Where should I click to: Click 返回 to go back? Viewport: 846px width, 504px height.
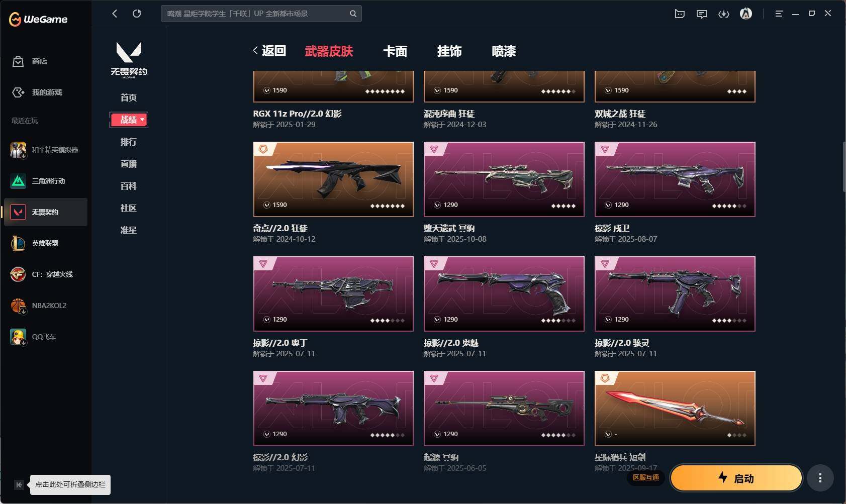tap(269, 51)
